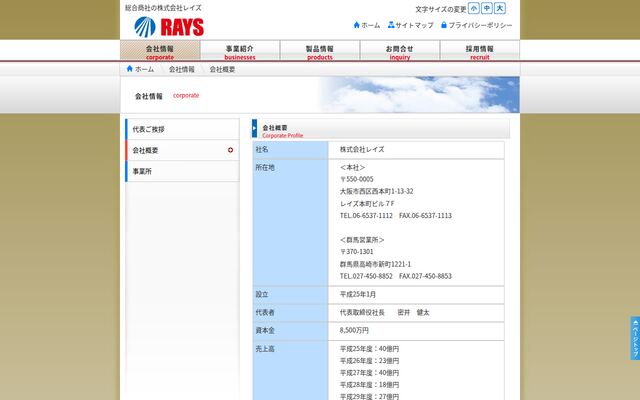Go to ホーム in breadcrumb
640x400 pixels.
[x=144, y=69]
